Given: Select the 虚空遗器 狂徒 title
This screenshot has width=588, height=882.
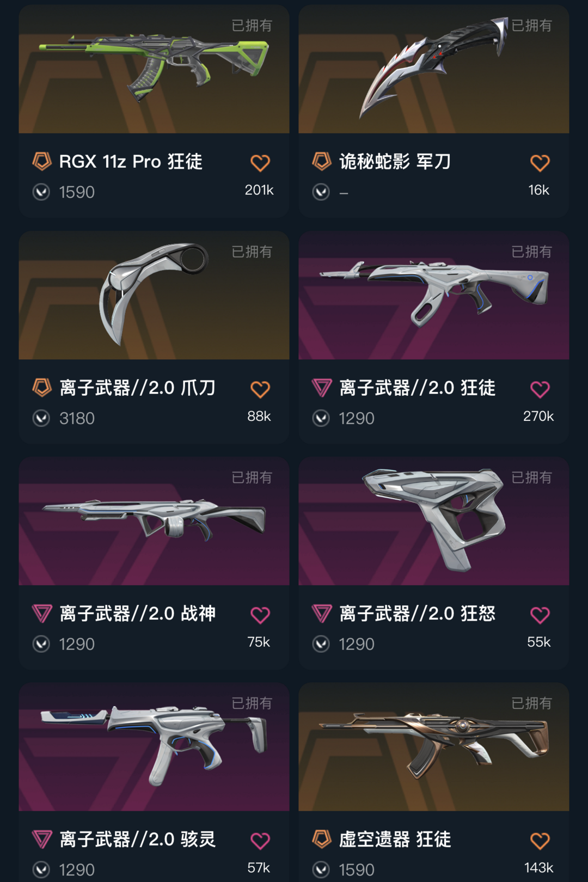Looking at the screenshot, I should point(395,840).
